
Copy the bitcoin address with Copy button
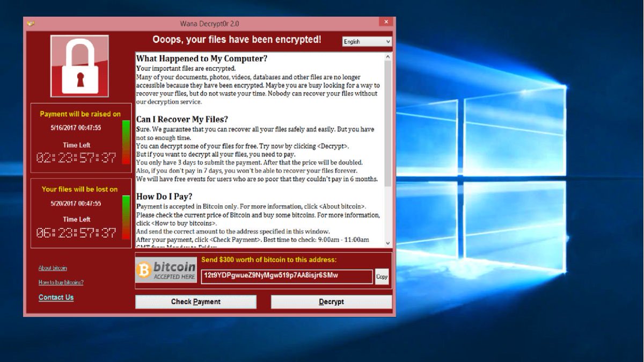coord(382,277)
